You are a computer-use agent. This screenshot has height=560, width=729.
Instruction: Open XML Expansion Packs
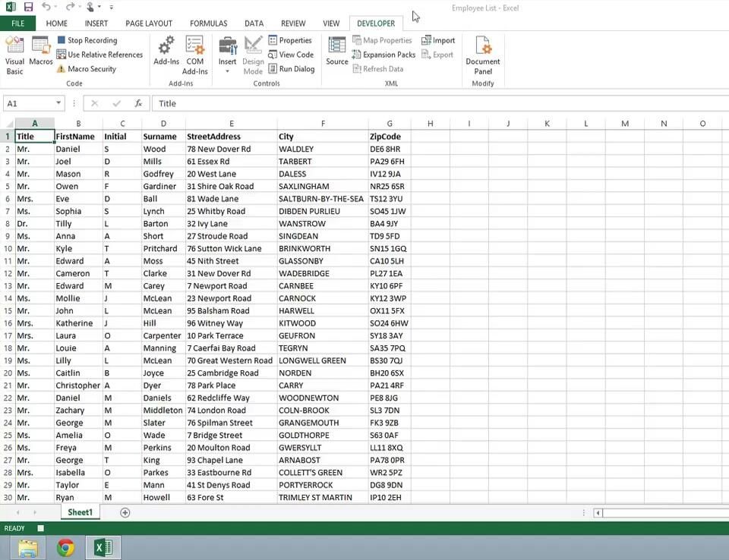[383, 55]
